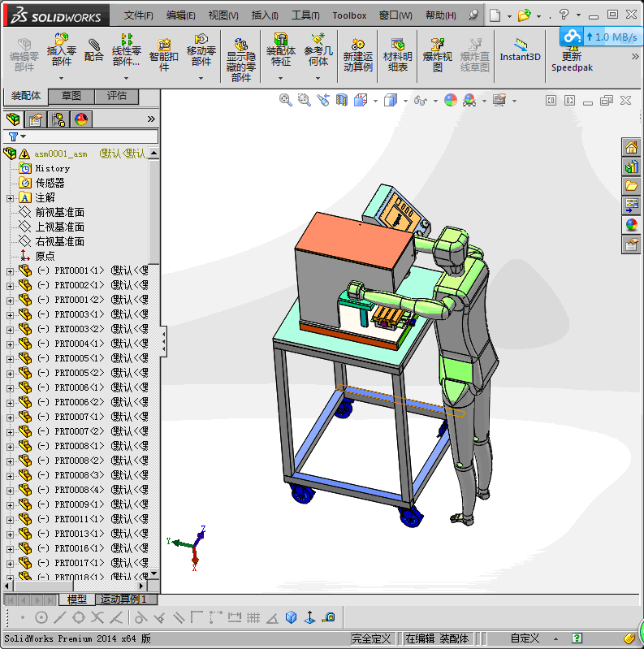Open Hide/Show Items glasses dropdown arrow
Image resolution: width=644 pixels, height=649 pixels.
[x=435, y=101]
